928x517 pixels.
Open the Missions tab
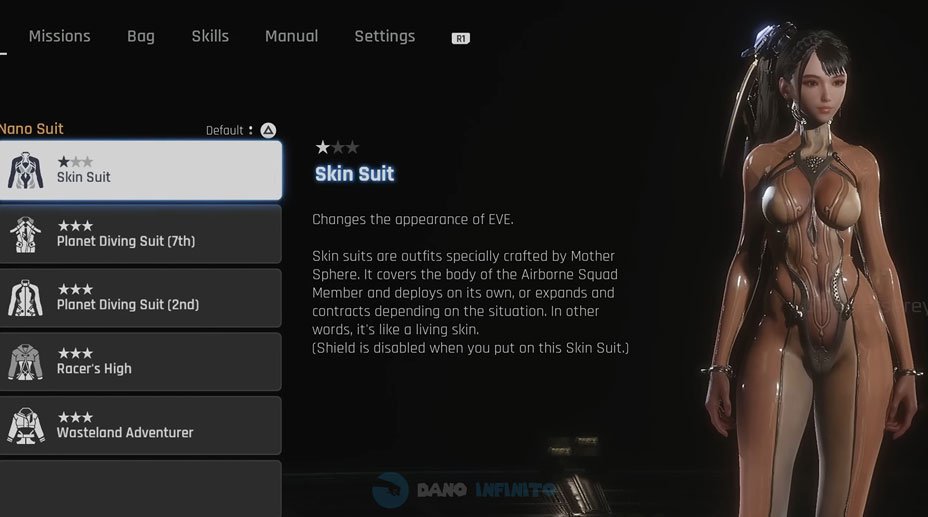point(60,36)
